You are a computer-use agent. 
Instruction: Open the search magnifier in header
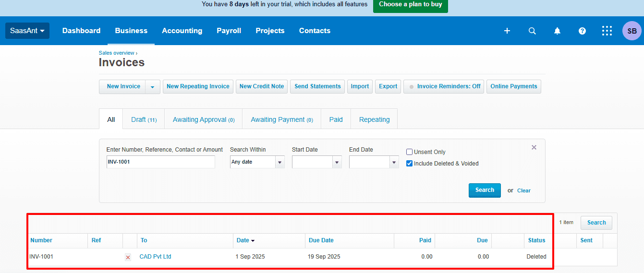532,31
